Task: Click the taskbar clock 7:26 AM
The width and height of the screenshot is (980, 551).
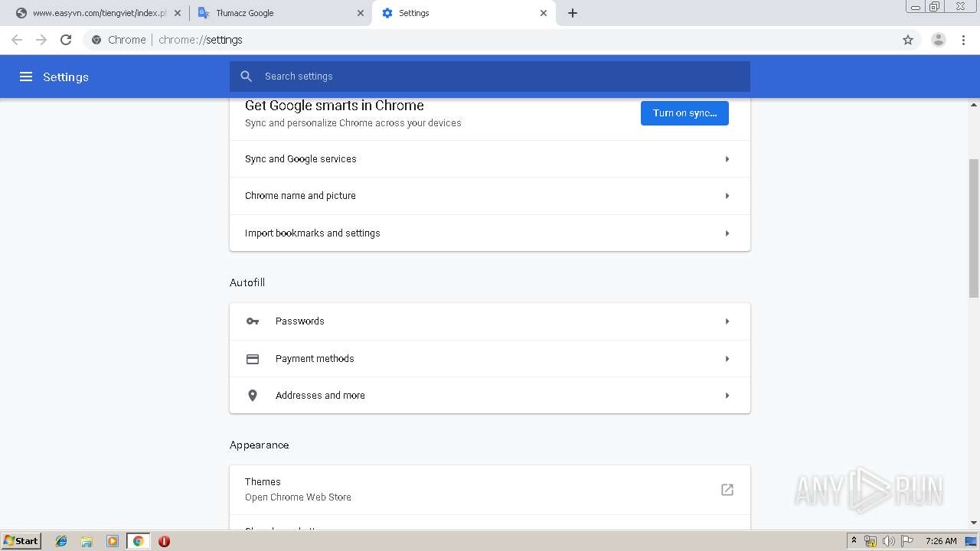Action: point(941,541)
